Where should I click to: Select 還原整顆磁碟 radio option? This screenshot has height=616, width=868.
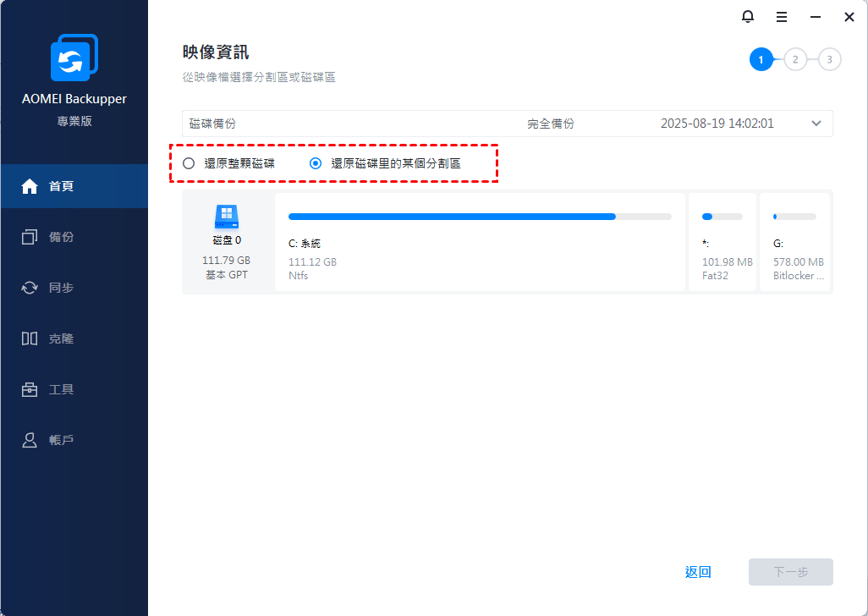point(189,163)
